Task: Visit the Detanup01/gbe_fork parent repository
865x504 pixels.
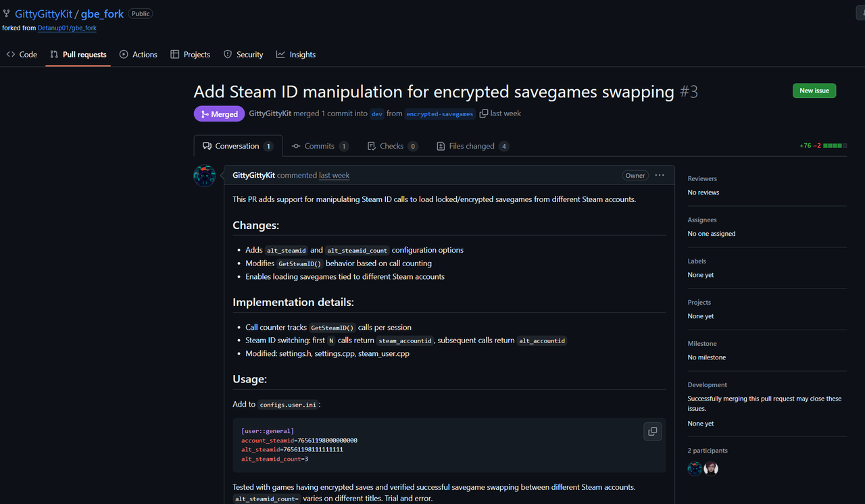Action: 67,28
